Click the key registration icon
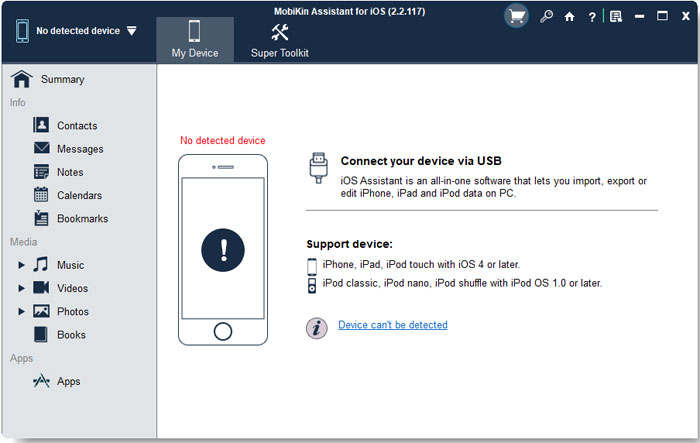Screen dimensions: 700x443 (546, 17)
